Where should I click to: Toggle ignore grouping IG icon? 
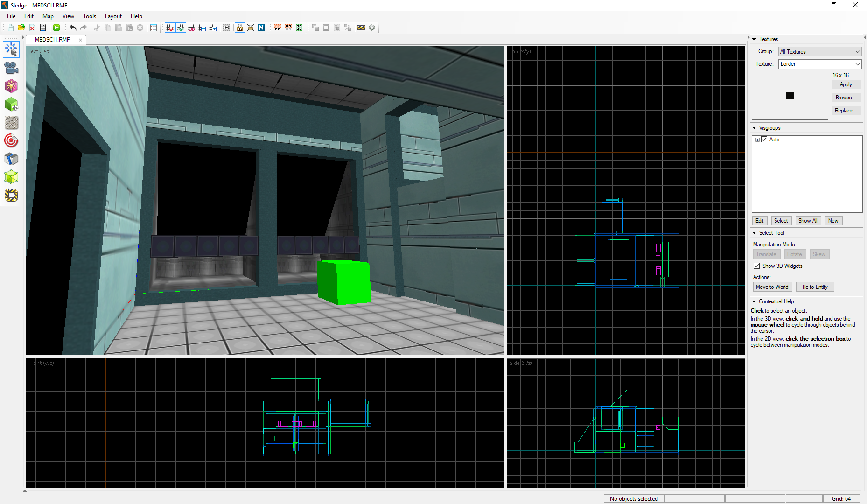point(226,28)
